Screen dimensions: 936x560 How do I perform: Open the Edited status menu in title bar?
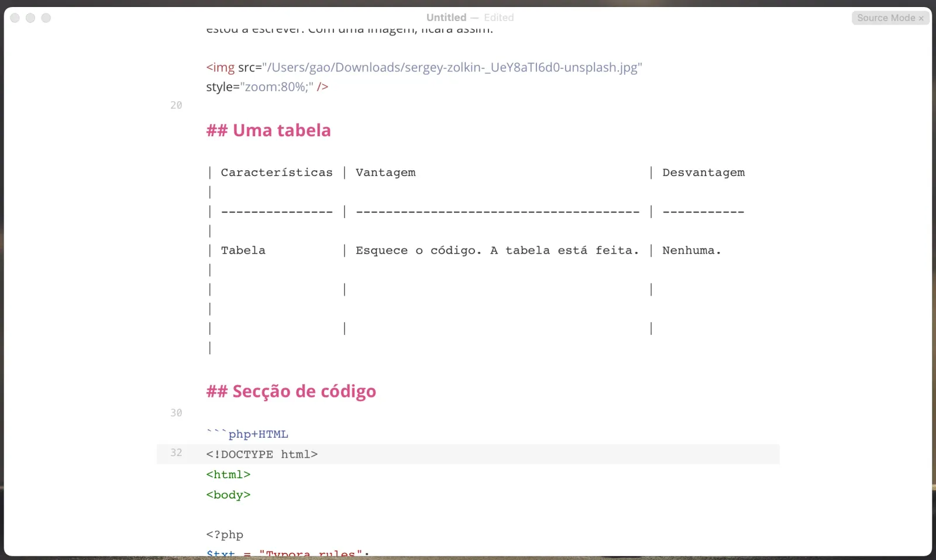[498, 18]
